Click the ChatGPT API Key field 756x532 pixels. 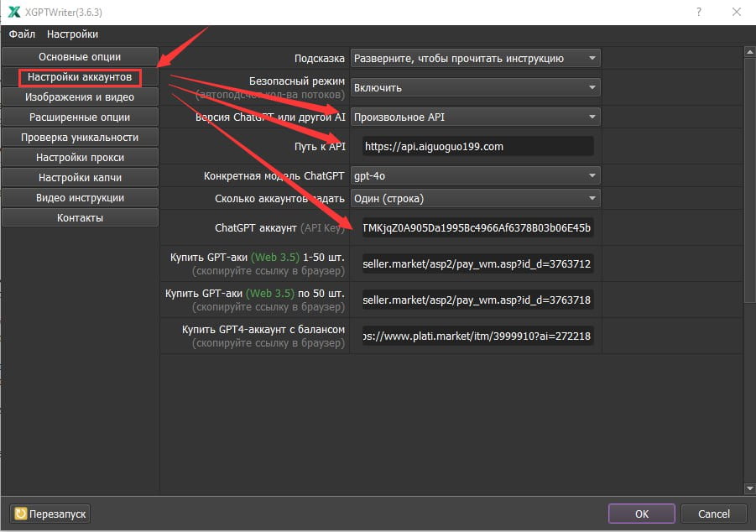(x=477, y=227)
